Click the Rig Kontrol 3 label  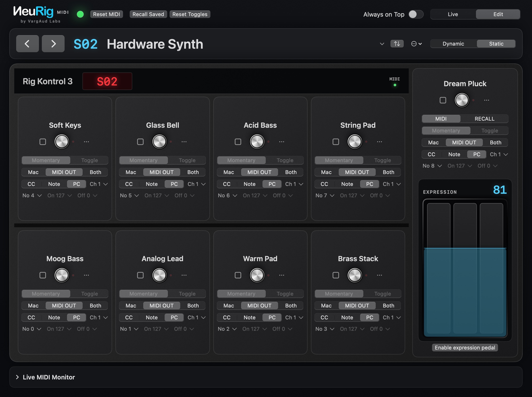tap(47, 81)
